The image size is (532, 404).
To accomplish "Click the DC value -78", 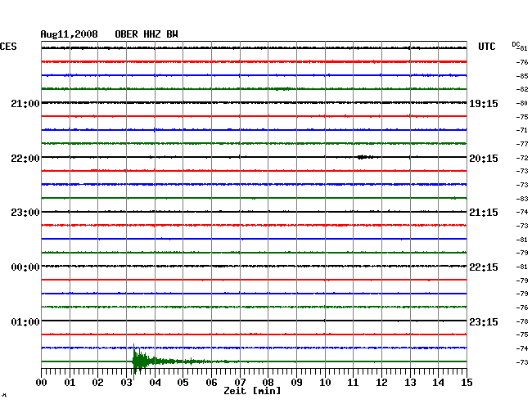I will coord(522,321).
